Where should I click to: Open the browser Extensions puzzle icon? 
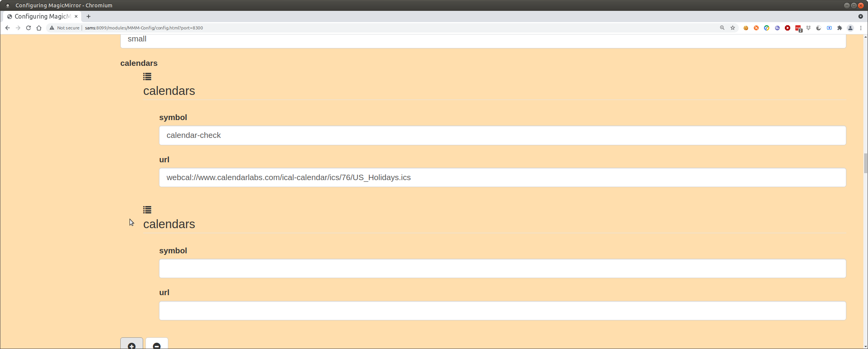pos(840,28)
